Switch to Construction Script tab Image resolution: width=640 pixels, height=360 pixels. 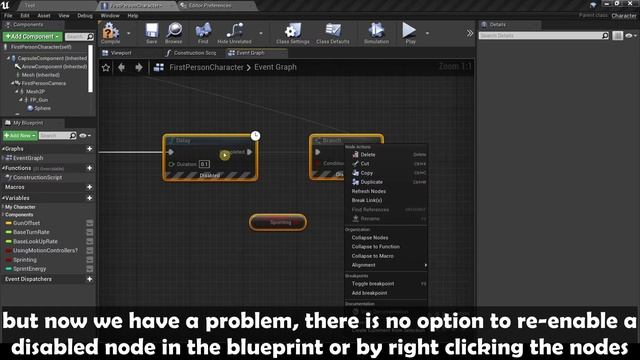click(191, 53)
